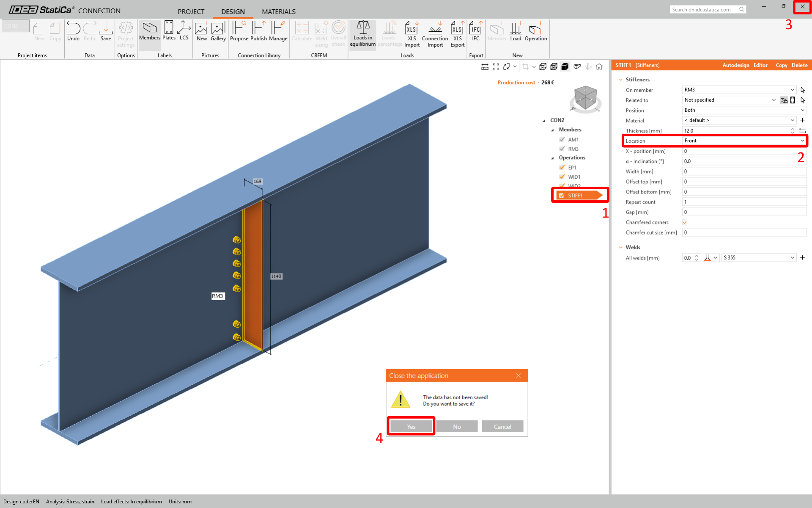The width and height of the screenshot is (812, 508).
Task: Collapse the Stiffeners section chevron
Action: [x=620, y=80]
